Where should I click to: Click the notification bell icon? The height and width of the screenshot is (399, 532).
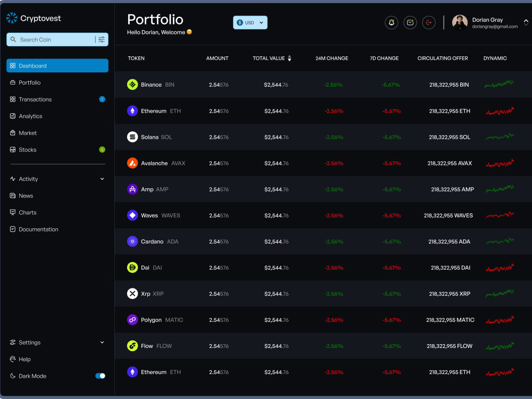pos(391,23)
